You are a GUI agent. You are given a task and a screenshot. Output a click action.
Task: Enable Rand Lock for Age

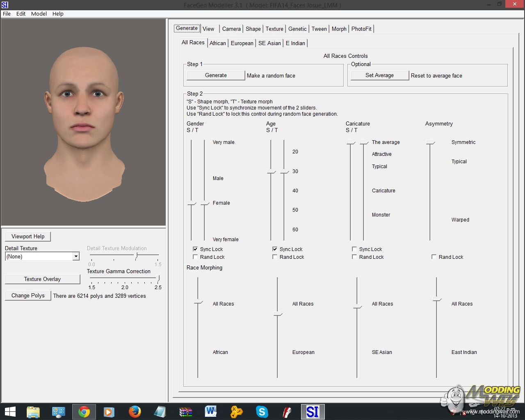[x=275, y=257]
